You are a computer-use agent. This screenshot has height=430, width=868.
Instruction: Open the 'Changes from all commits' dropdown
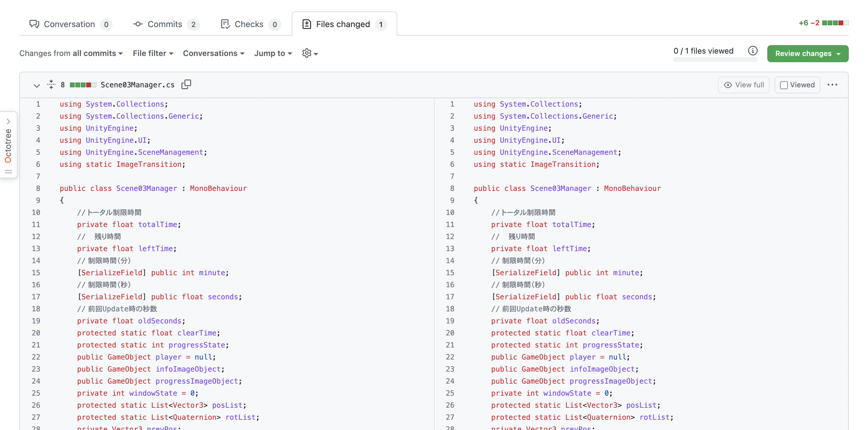tap(71, 53)
